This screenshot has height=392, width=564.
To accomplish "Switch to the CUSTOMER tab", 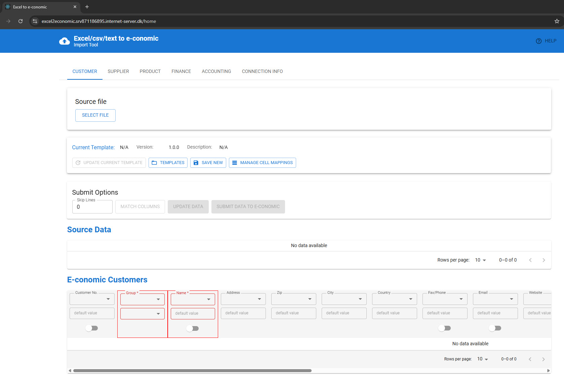I will (x=85, y=71).
